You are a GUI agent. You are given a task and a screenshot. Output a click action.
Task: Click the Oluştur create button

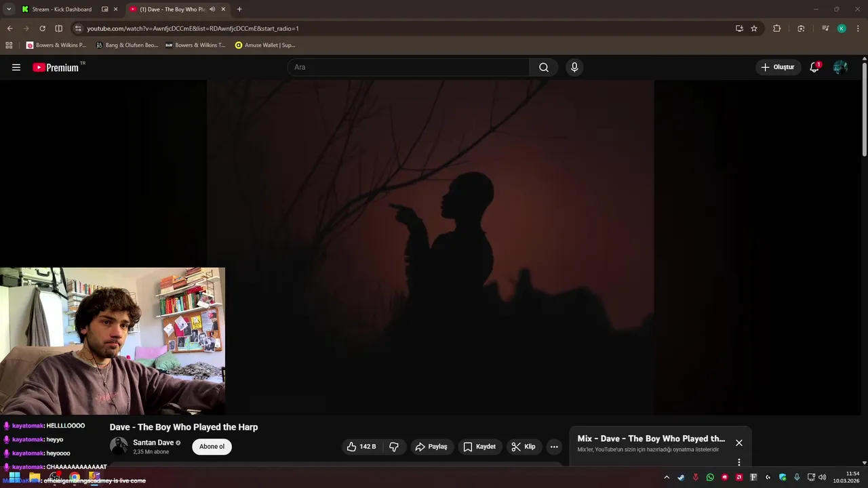click(778, 67)
